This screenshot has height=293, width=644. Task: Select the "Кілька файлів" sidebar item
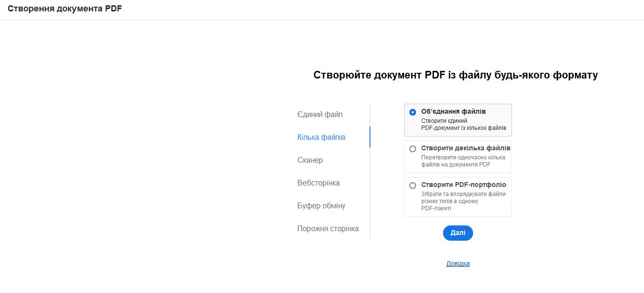[321, 137]
